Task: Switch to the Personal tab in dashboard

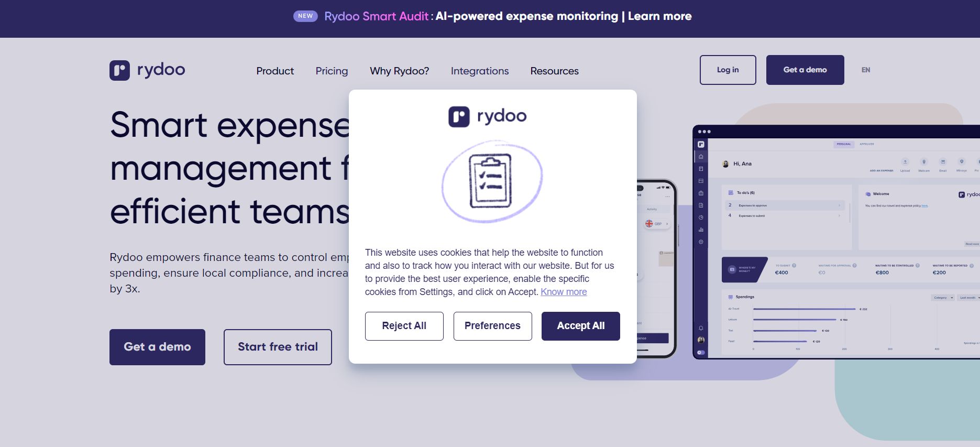Action: click(844, 144)
